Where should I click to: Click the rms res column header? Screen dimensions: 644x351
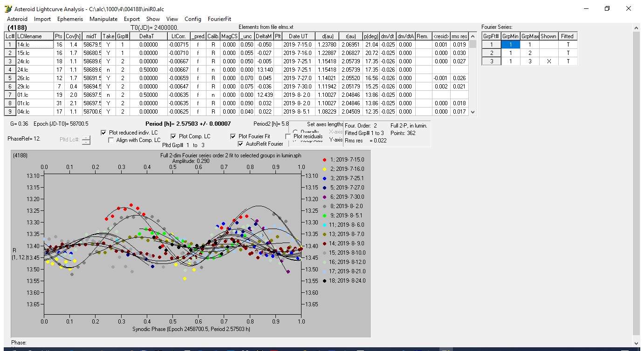coord(459,36)
